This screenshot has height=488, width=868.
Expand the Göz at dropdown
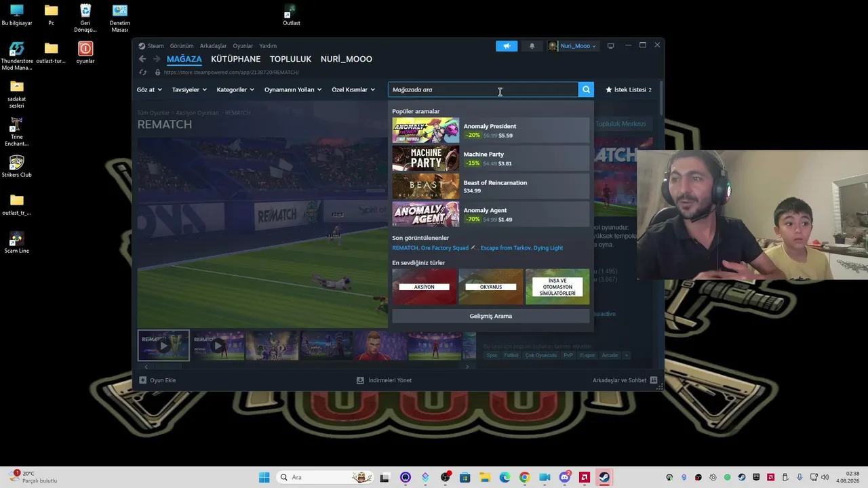pyautogui.click(x=149, y=89)
